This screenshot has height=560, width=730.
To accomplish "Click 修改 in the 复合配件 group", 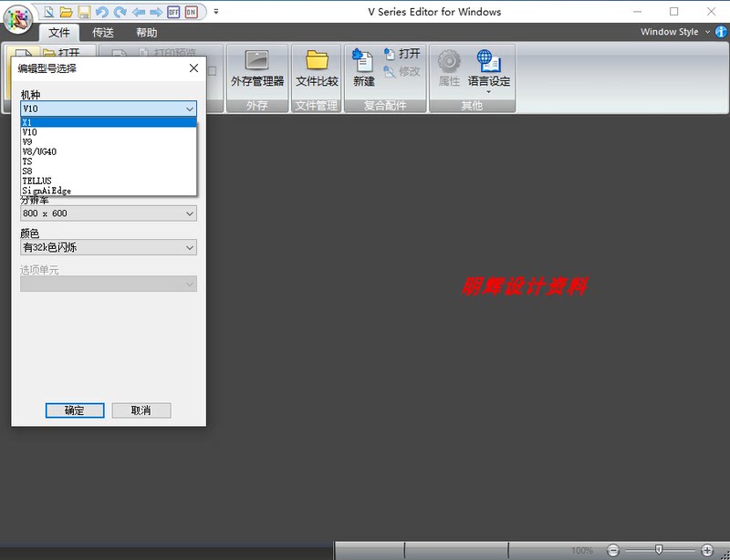I will click(x=402, y=72).
